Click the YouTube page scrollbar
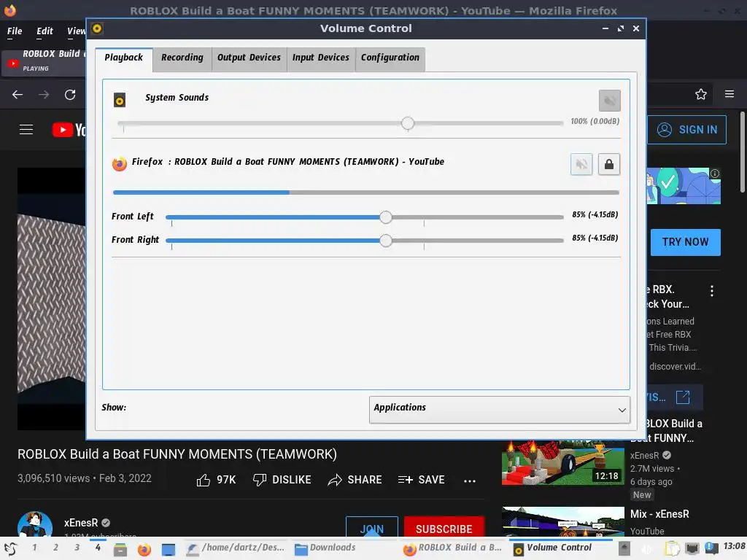This screenshot has height=560, width=747. 742,152
